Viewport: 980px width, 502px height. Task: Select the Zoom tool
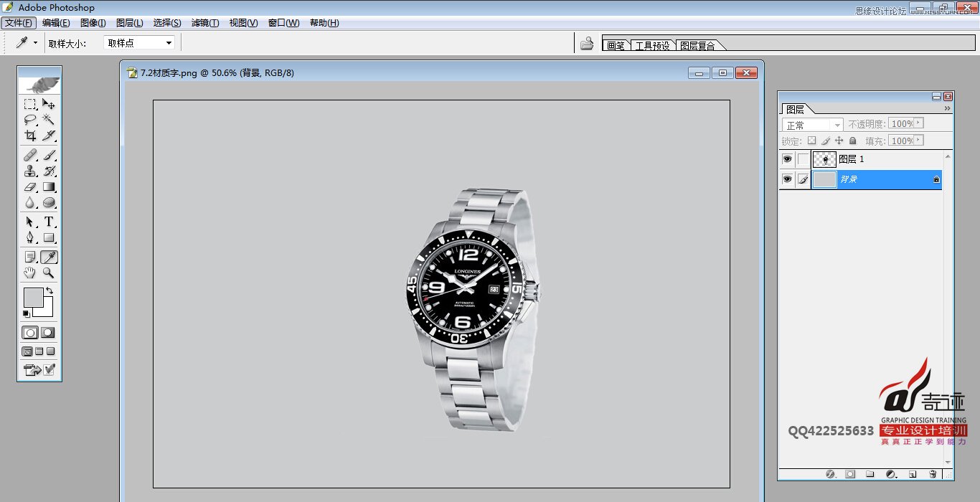[x=49, y=273]
